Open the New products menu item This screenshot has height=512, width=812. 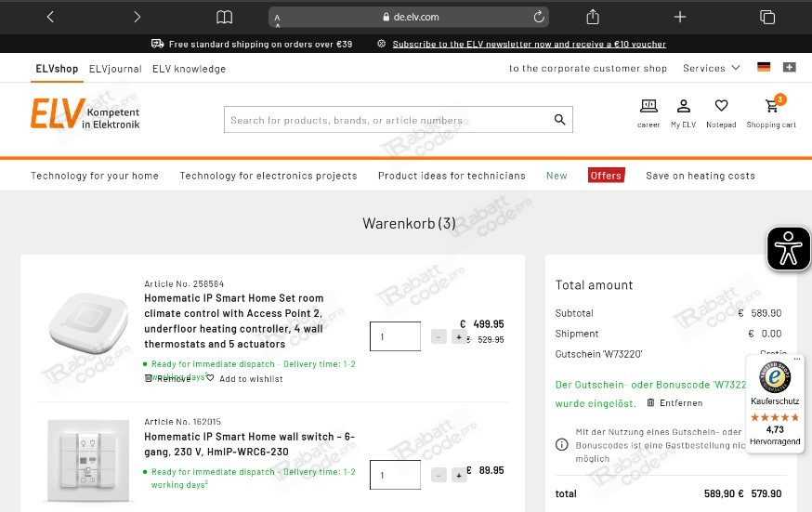[557, 176]
